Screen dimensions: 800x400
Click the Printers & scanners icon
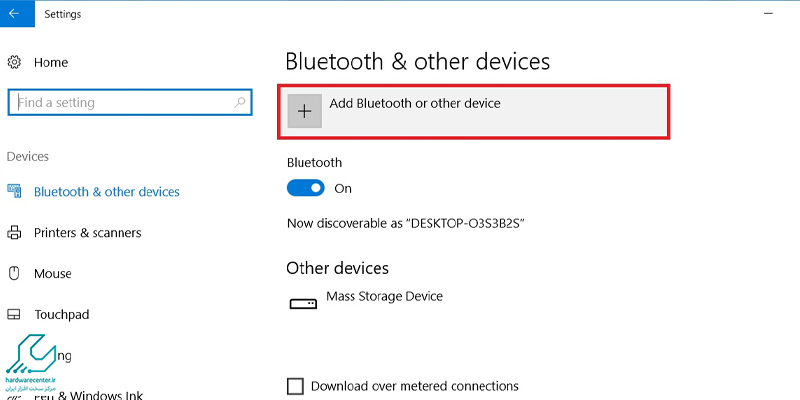14,233
